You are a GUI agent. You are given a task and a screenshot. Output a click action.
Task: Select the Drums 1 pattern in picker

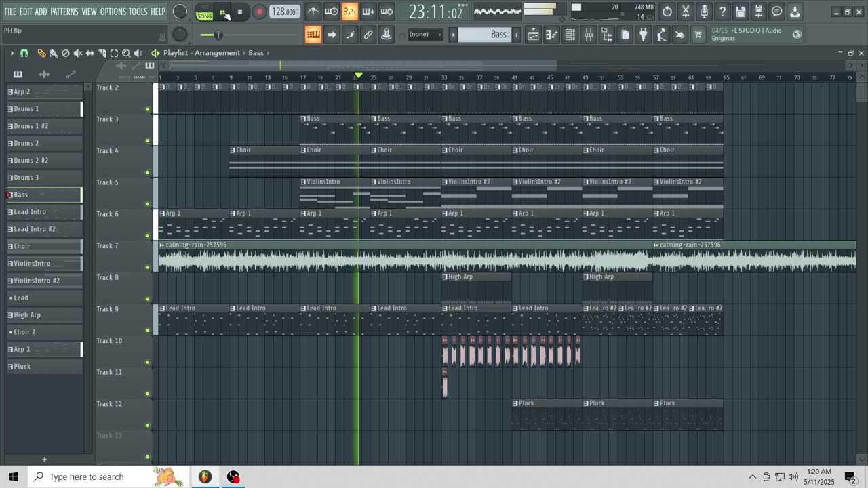tap(44, 108)
